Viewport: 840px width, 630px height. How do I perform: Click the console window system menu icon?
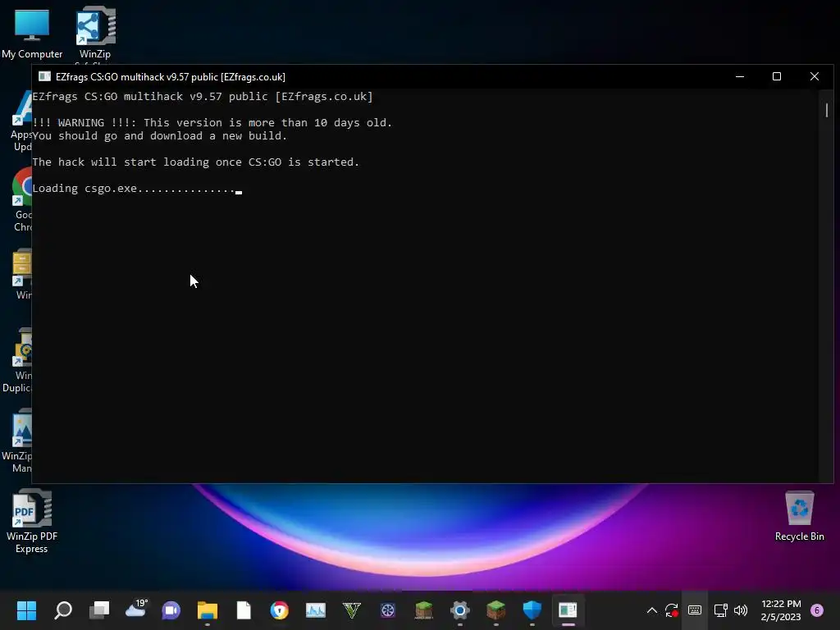coord(44,76)
